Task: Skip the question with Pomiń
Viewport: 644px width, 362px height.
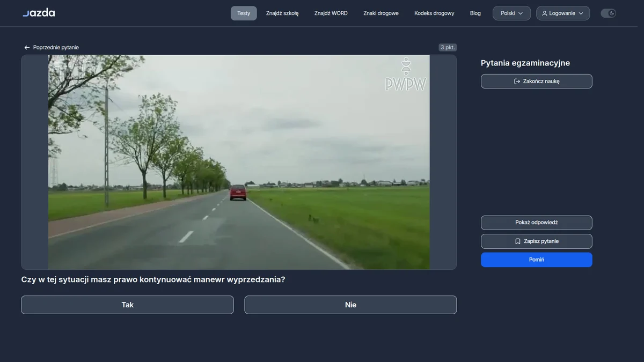Action: pyautogui.click(x=537, y=260)
